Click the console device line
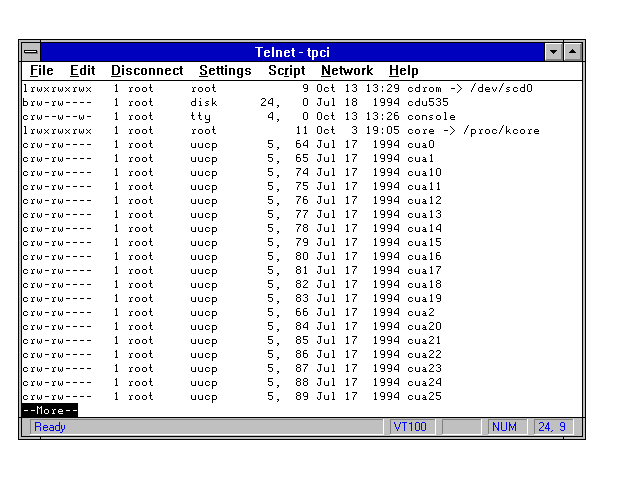This screenshot has width=640, height=480. click(431, 116)
